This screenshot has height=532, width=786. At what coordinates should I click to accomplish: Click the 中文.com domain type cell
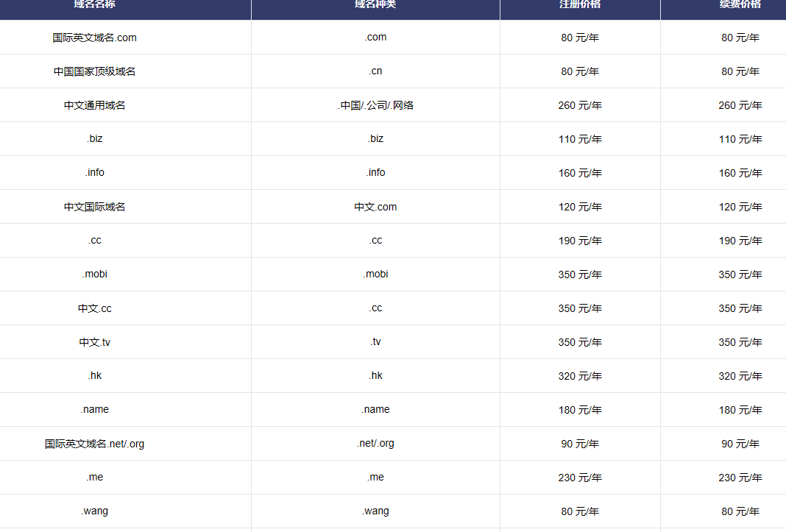tap(375, 207)
